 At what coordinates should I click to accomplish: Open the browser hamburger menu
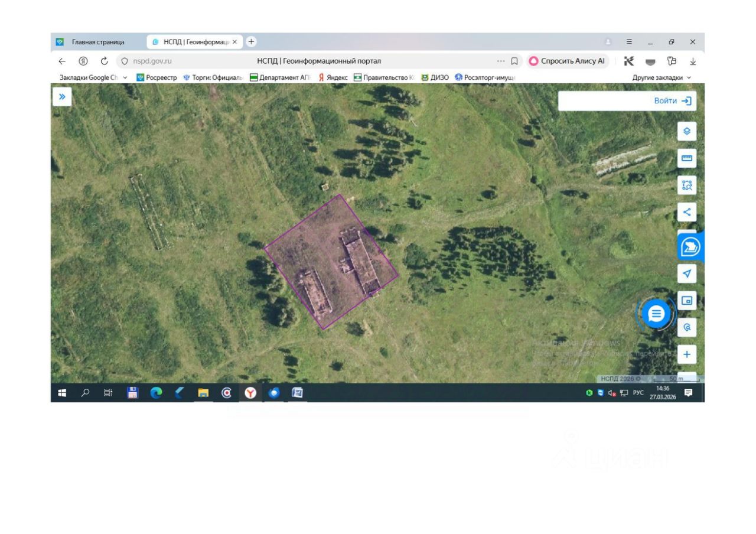click(630, 42)
